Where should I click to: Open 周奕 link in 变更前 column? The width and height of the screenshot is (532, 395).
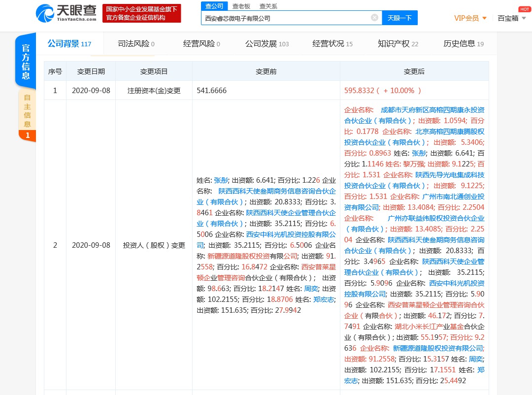point(311,289)
